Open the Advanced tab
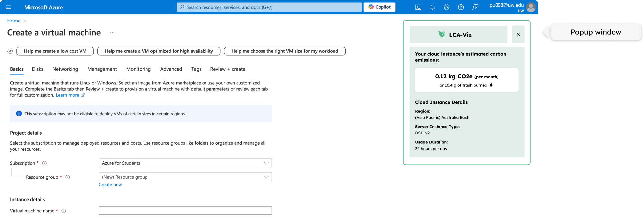 tap(171, 69)
